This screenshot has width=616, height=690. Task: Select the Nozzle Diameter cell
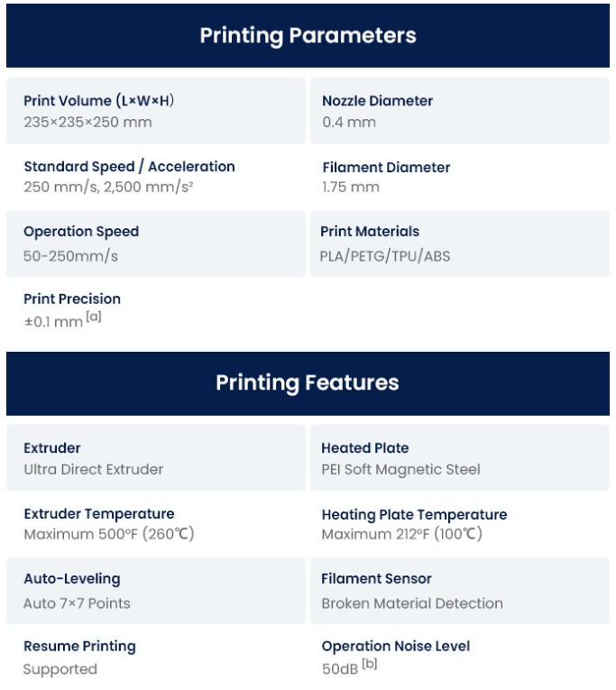pos(459,111)
